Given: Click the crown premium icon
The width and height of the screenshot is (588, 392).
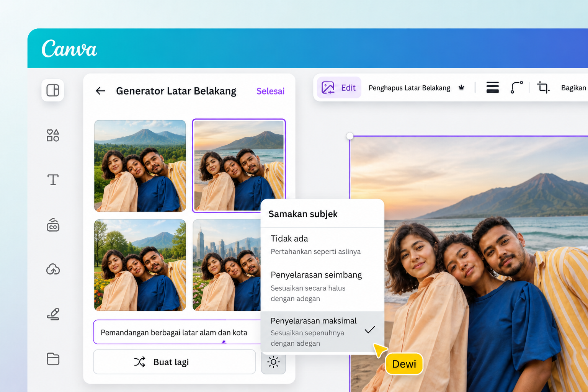Looking at the screenshot, I should coord(461,88).
